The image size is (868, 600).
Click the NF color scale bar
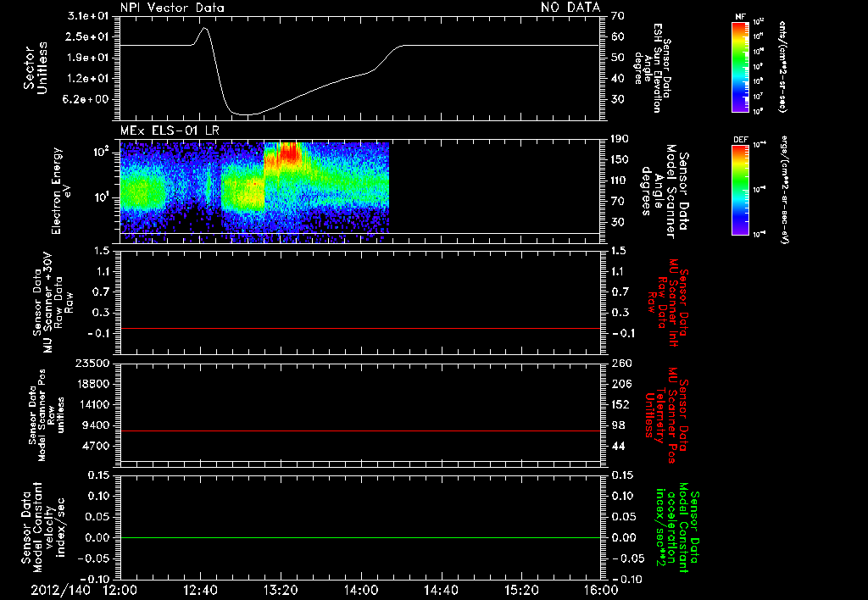click(740, 67)
